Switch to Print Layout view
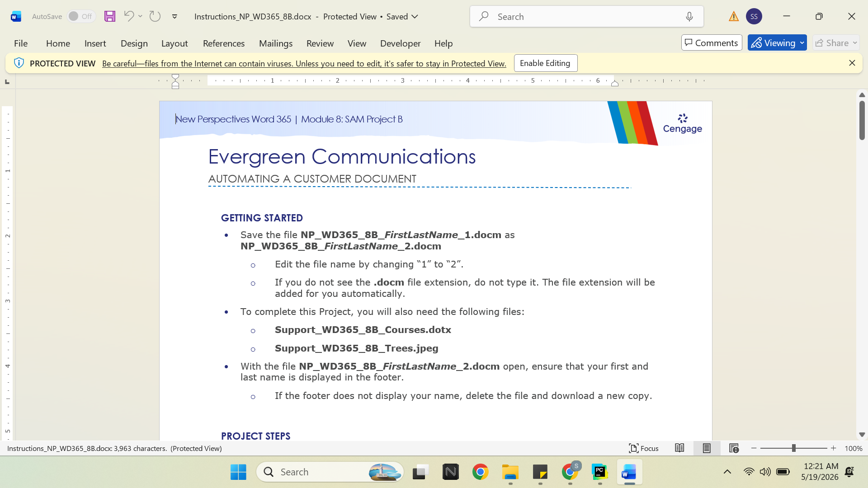The image size is (868, 488). [707, 448]
